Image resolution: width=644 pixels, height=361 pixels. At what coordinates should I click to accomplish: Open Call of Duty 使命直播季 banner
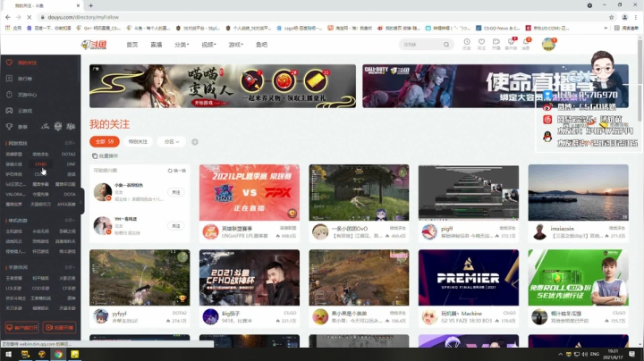[496, 86]
